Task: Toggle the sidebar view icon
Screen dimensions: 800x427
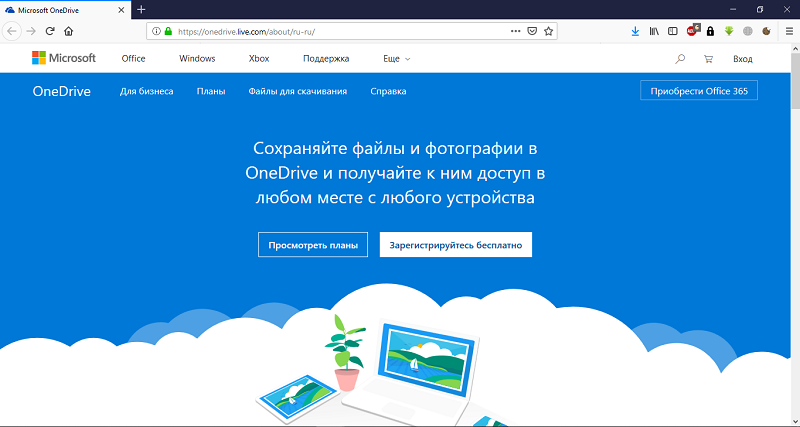Action: click(x=673, y=31)
